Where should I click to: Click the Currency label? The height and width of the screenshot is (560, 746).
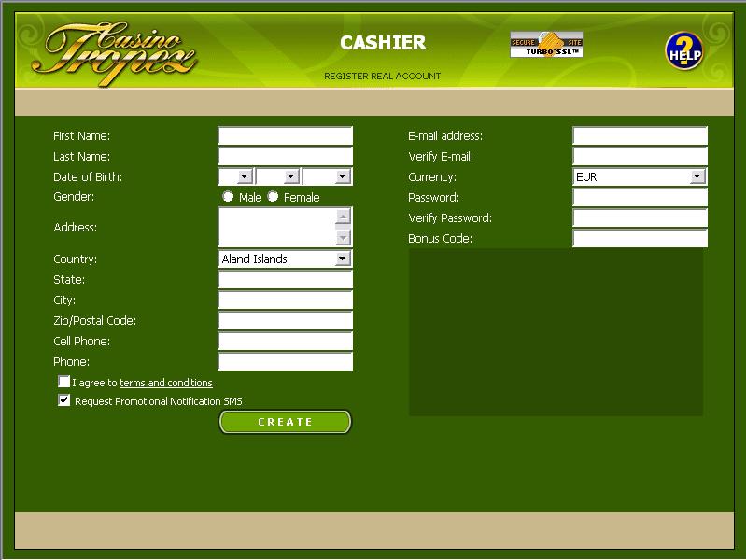click(432, 177)
